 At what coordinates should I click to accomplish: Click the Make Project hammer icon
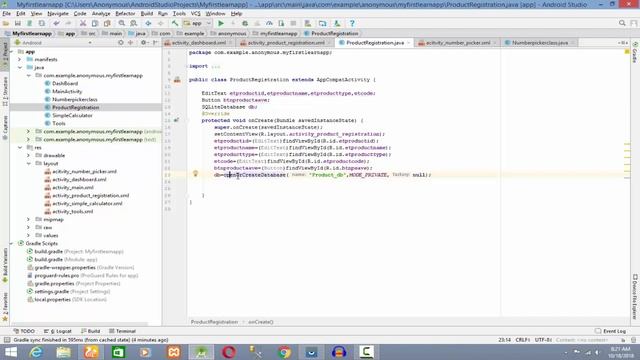click(175, 24)
